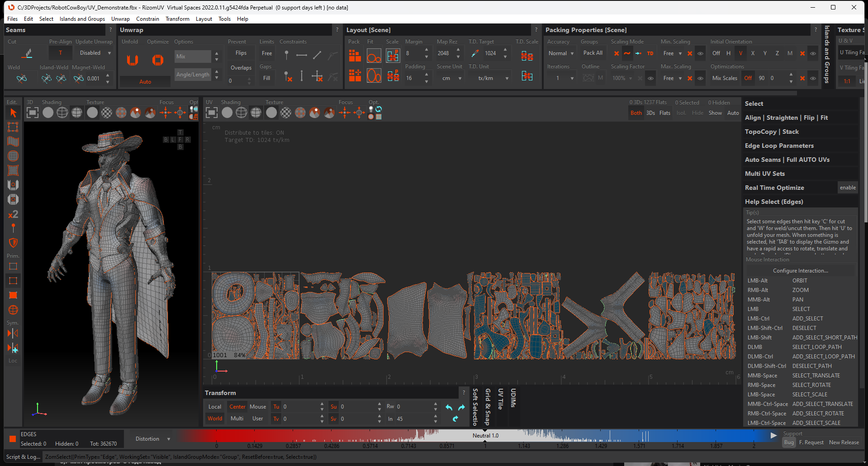This screenshot has height=466, width=868.
Task: Click the x2 tool in left toolbar
Action: pos(13,214)
